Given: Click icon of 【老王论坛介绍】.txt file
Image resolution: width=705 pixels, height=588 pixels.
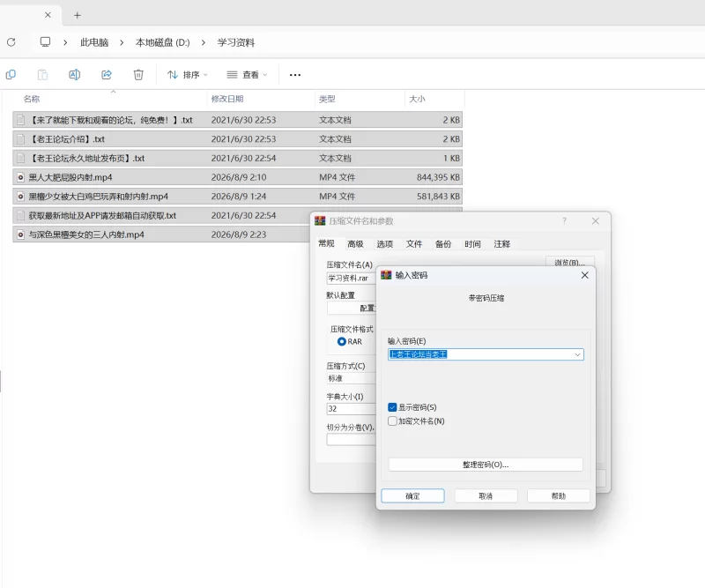Looking at the screenshot, I should click(20, 139).
